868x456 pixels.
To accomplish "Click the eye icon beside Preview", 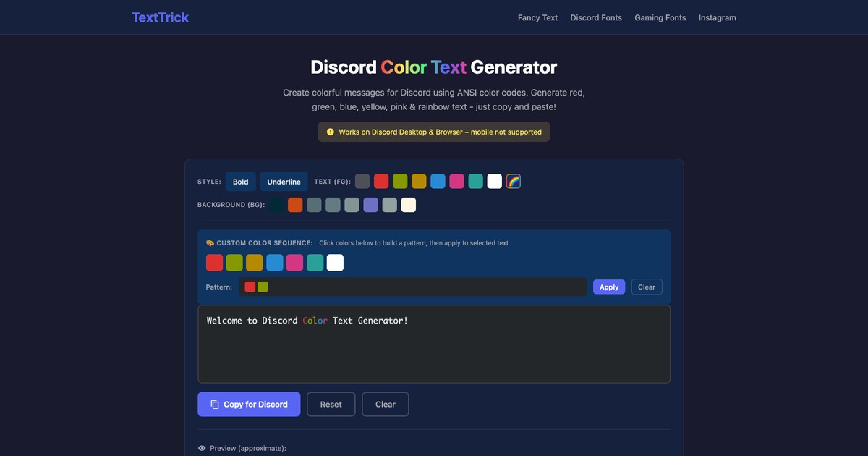I will pyautogui.click(x=202, y=448).
